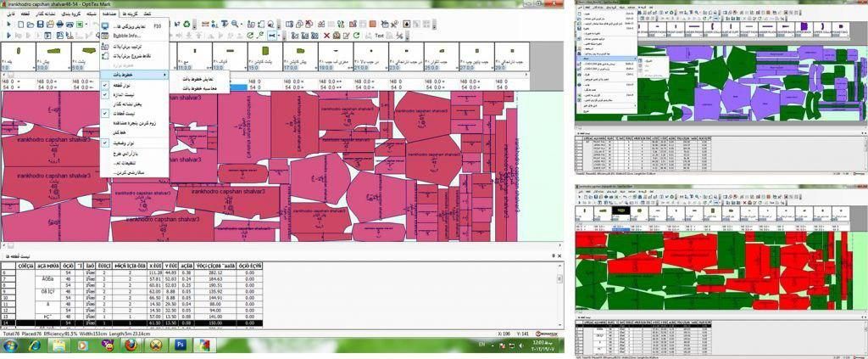Open Internet Explorer from the taskbar
The height and width of the screenshot is (359, 868).
35,345
